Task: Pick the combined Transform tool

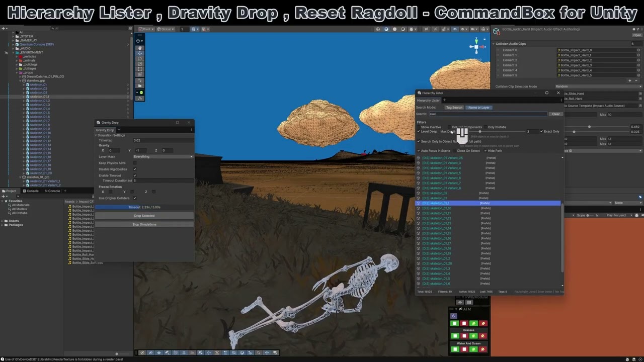Action: [140, 75]
